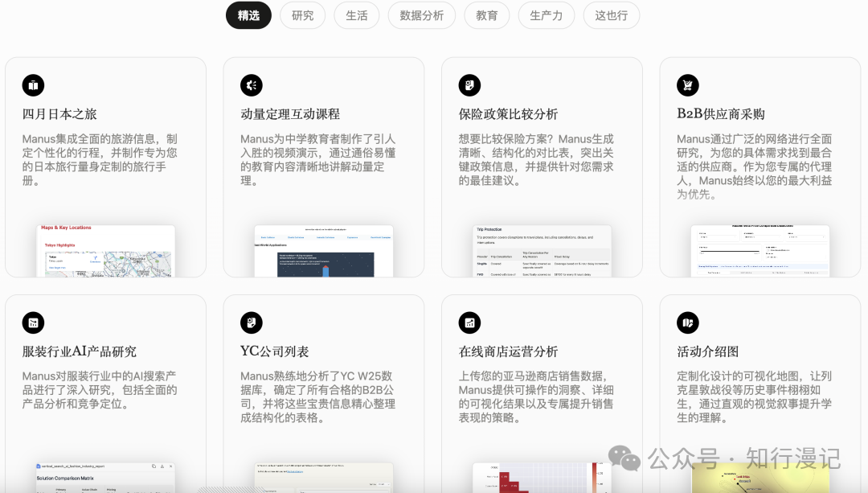Viewport: 868px width, 493px height.
Task: Open the 服装行业AI产品研究 card title
Action: [79, 351]
